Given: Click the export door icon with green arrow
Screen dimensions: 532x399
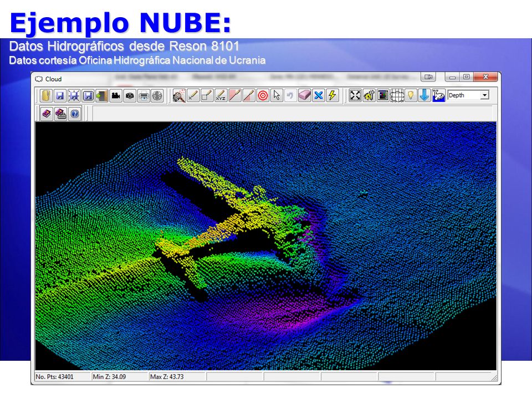Looking at the screenshot, I should [102, 96].
